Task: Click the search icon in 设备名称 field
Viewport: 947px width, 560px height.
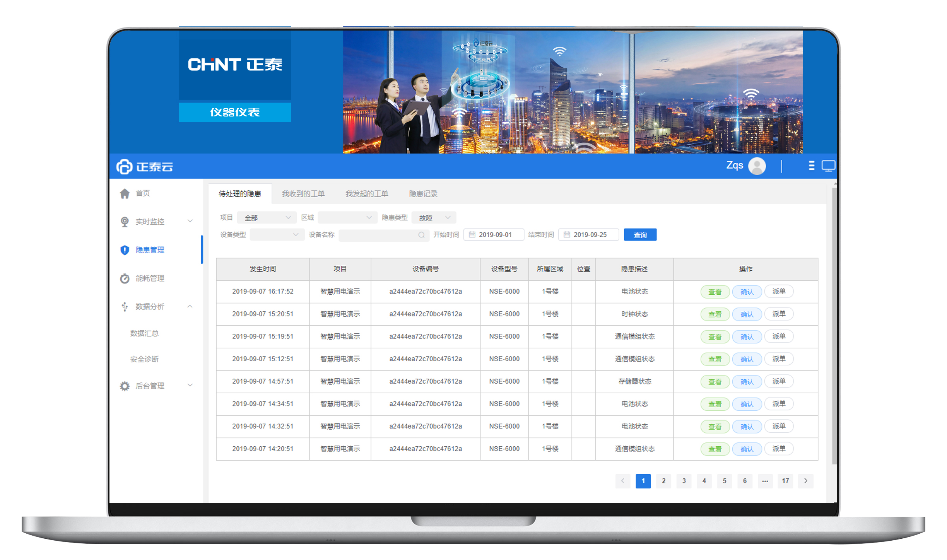Action: click(421, 235)
